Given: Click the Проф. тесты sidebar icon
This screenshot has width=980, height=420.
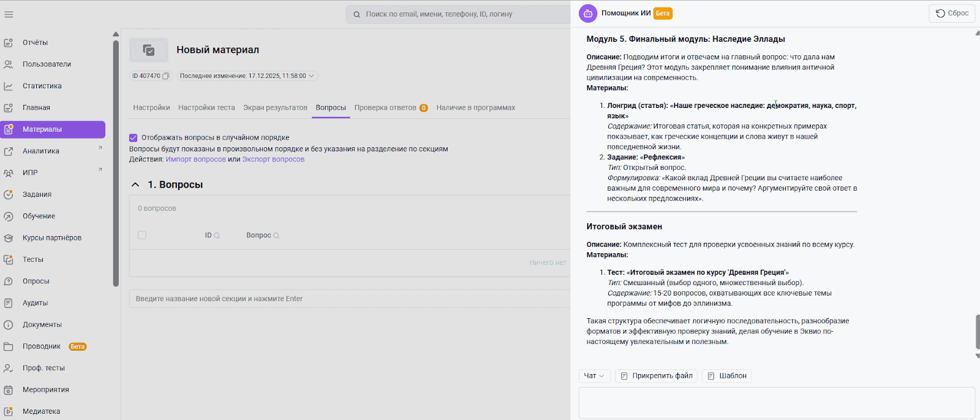Looking at the screenshot, I should [9, 368].
